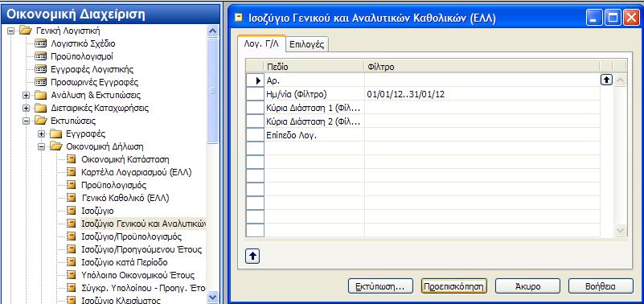Click the Προσωρινές Εγγραφές table icon
The width and height of the screenshot is (644, 304).
[x=41, y=82]
